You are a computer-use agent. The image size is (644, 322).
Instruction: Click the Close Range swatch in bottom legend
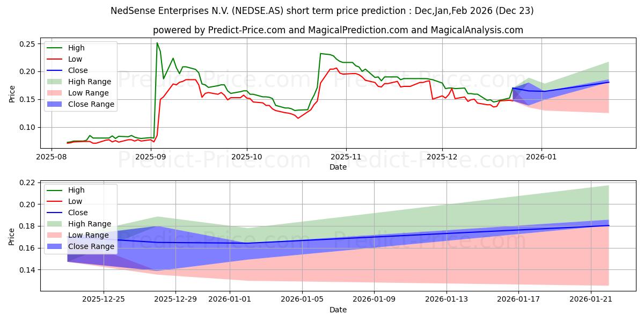click(56, 246)
